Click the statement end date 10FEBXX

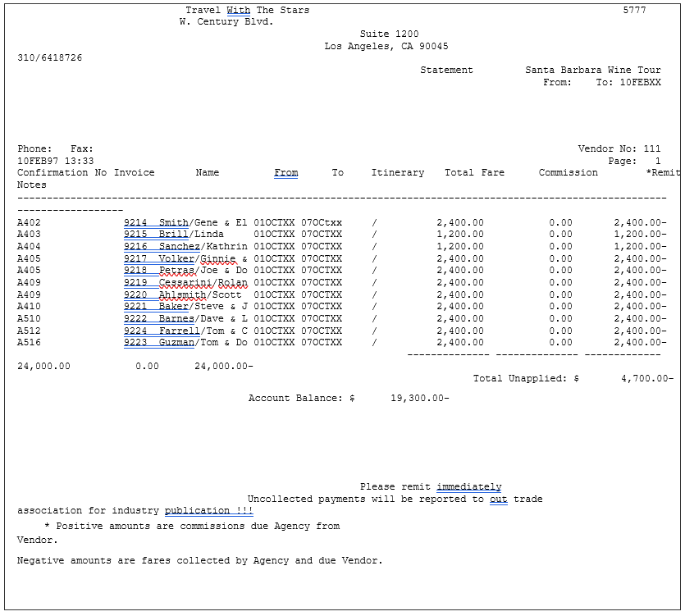(641, 82)
